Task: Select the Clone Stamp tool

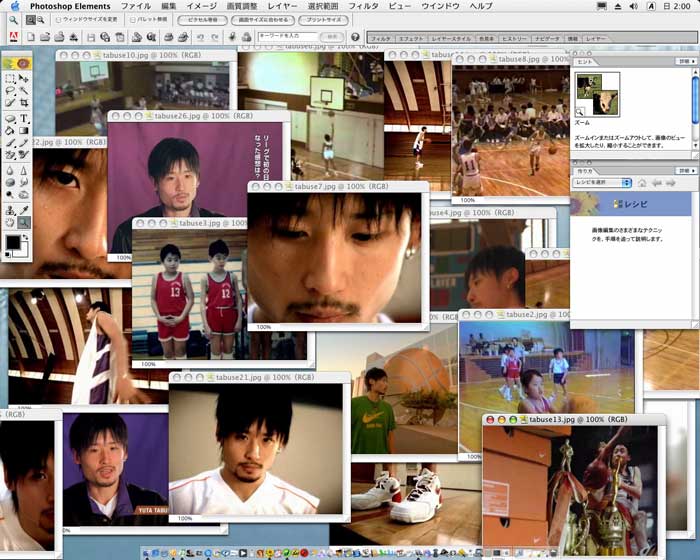Action: pos(10,210)
